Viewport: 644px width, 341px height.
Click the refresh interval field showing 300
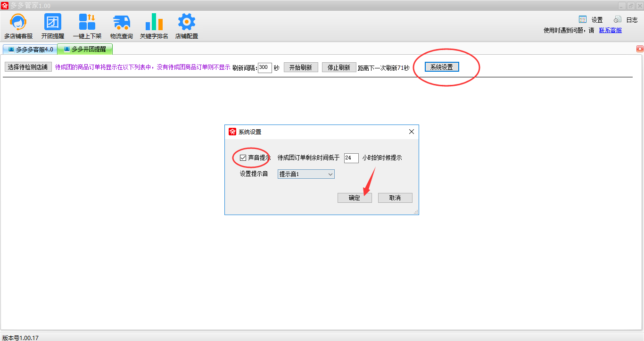(264, 67)
